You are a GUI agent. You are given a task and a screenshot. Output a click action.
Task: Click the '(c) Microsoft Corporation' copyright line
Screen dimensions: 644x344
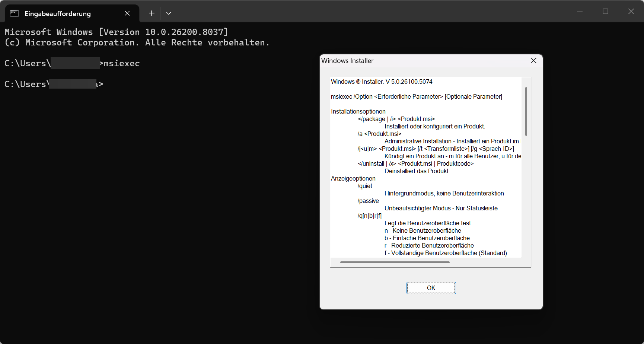[137, 42]
